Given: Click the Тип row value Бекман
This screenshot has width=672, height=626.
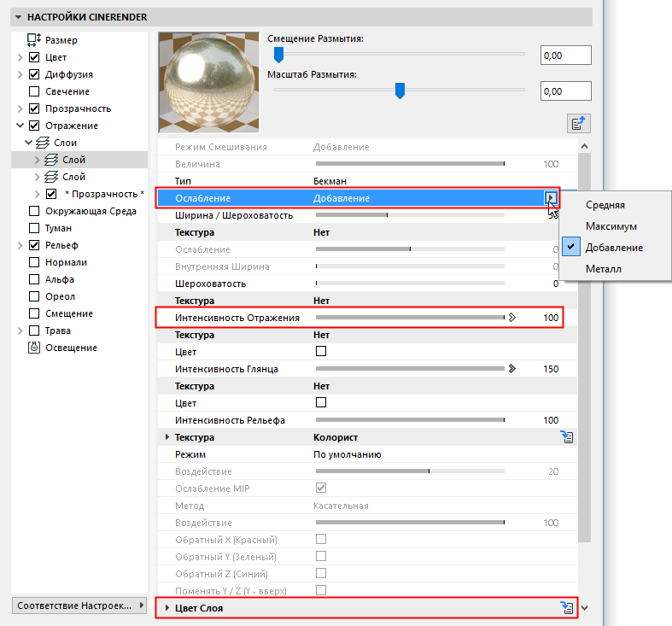Looking at the screenshot, I should pos(330,181).
